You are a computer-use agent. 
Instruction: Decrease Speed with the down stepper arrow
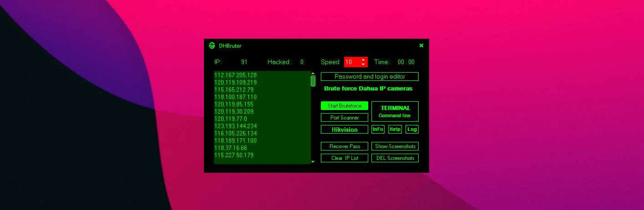point(363,65)
